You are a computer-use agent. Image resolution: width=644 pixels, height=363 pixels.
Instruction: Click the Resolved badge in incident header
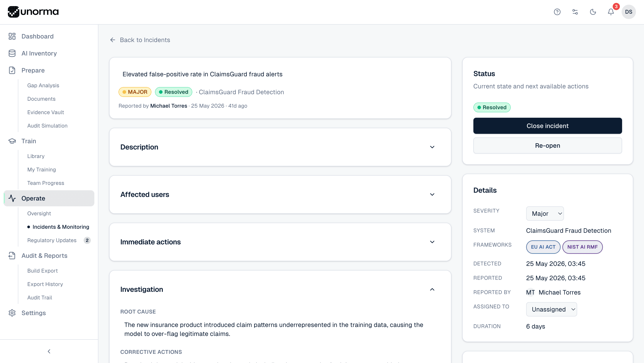pos(174,92)
